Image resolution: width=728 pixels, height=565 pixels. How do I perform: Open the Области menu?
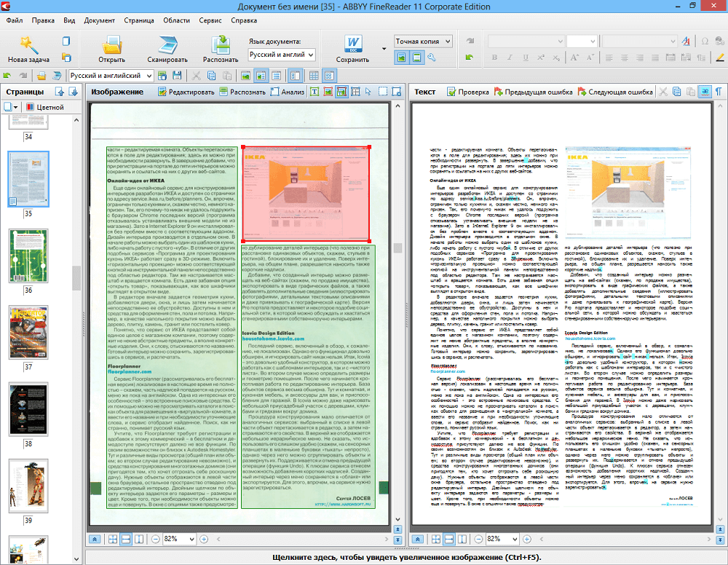coord(175,20)
